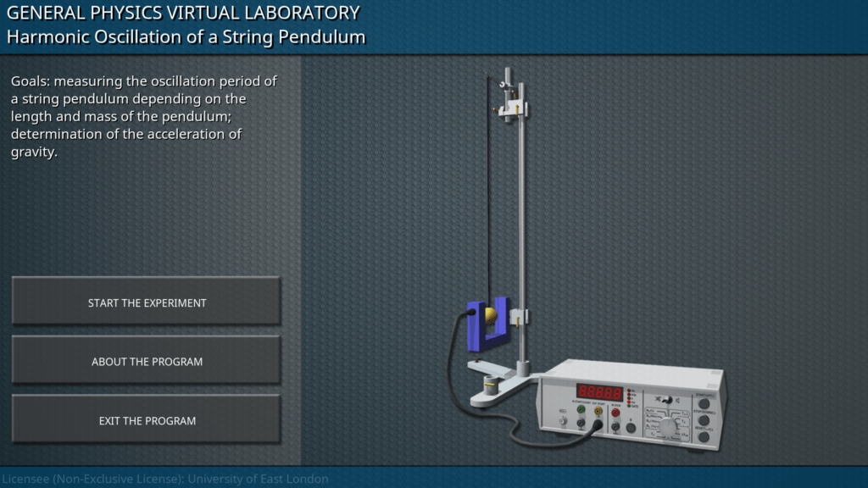Click the string clamp atop the stand
868x488 pixels.
tap(511, 107)
